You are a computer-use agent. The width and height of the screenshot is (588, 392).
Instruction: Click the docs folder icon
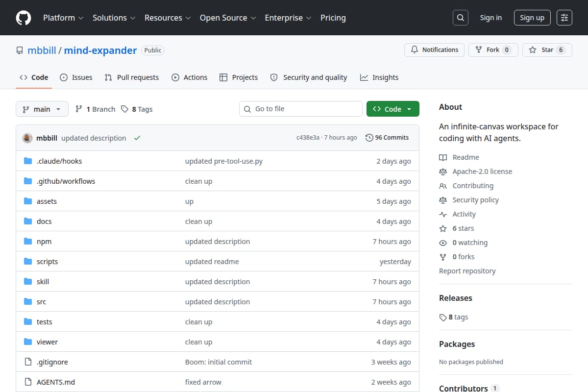(x=28, y=221)
